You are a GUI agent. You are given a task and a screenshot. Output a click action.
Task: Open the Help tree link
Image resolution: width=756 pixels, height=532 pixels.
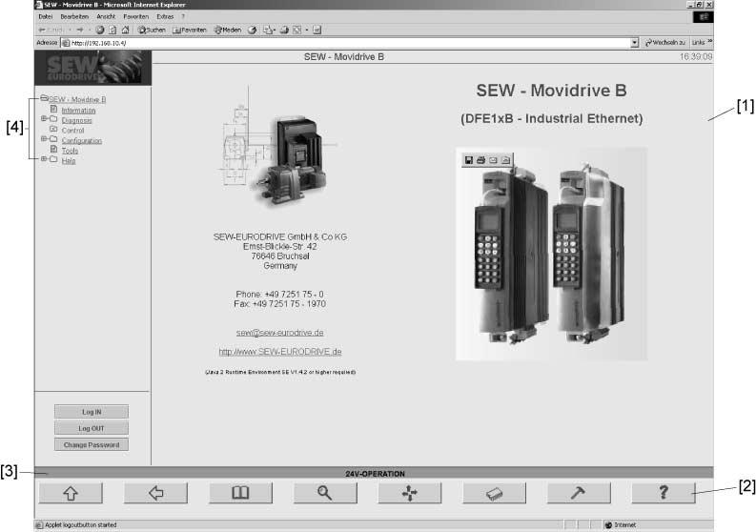tap(69, 160)
